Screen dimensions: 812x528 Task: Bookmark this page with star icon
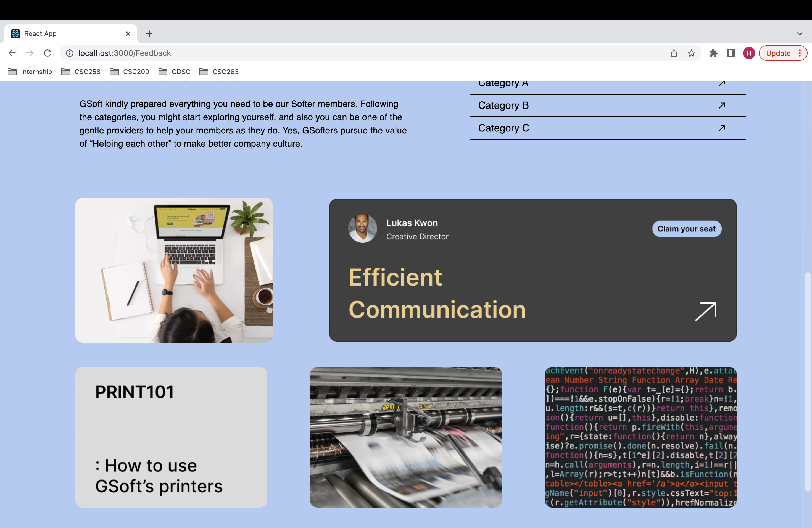click(692, 53)
